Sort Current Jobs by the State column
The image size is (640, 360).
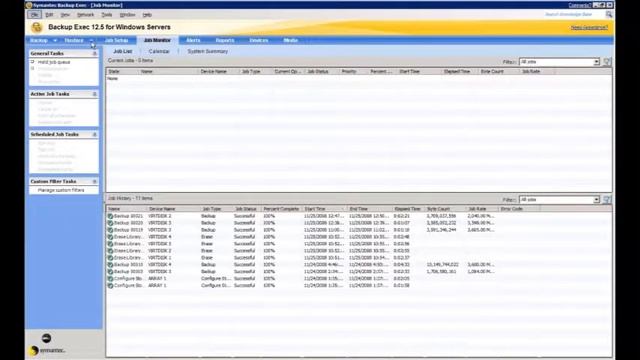pyautogui.click(x=122, y=71)
